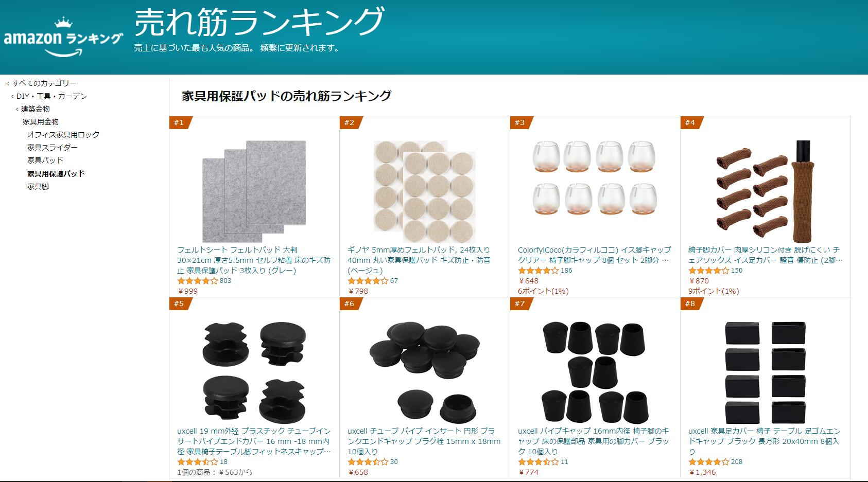Open the rectangular black rubber caps image
Viewport: 868px width, 482px height.
[x=765, y=372]
